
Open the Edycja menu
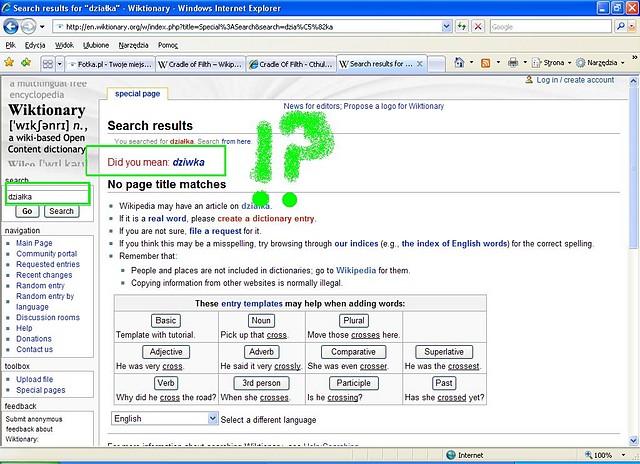coord(35,45)
